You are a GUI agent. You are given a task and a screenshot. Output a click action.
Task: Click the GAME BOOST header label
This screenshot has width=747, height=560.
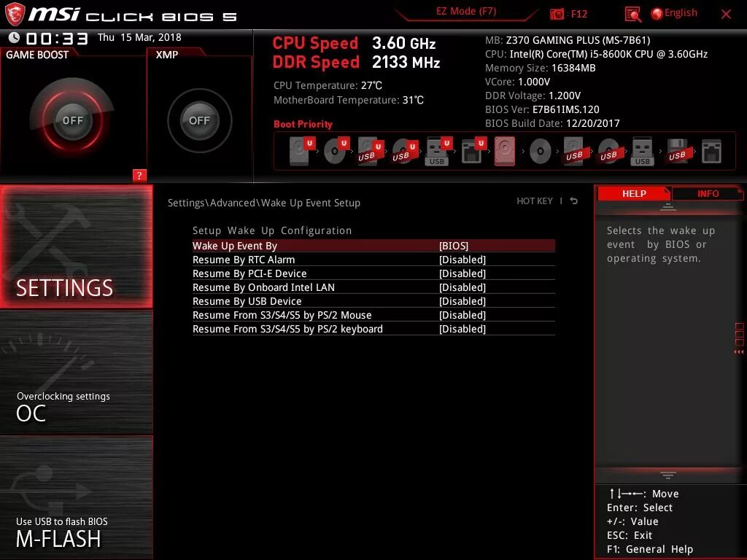click(37, 55)
